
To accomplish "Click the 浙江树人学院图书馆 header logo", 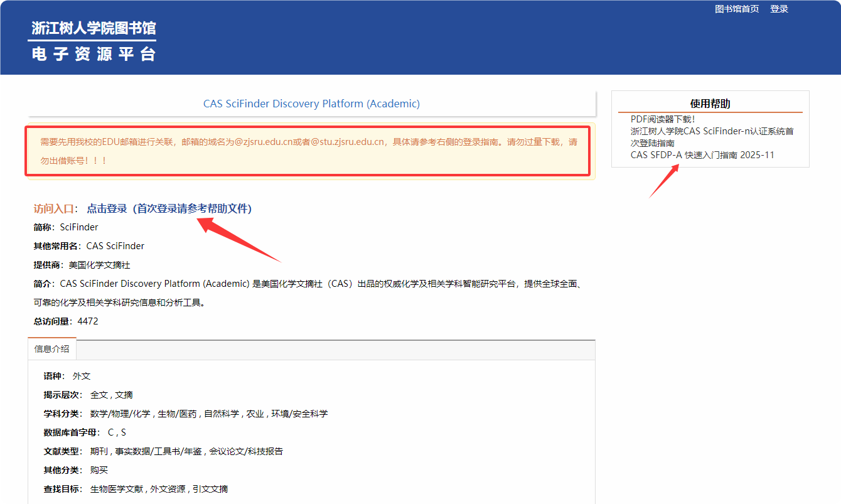I will coord(94,28).
